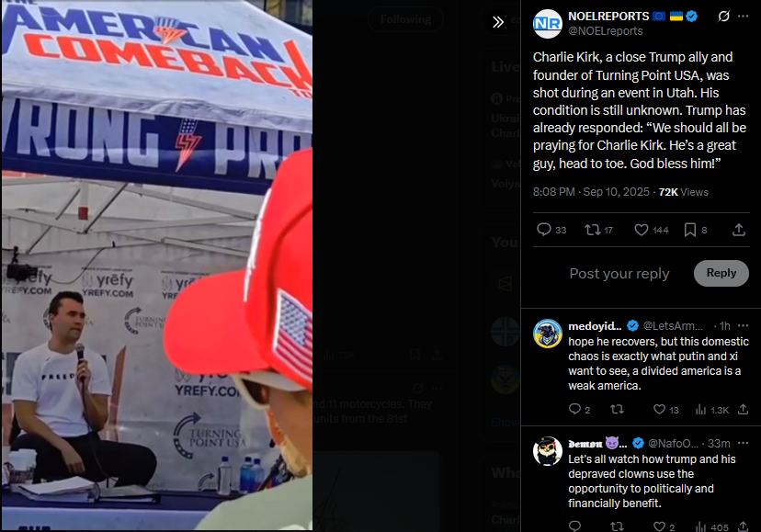This screenshot has height=532, width=761.
Task: Open medoyid's profile avatar
Action: (548, 334)
